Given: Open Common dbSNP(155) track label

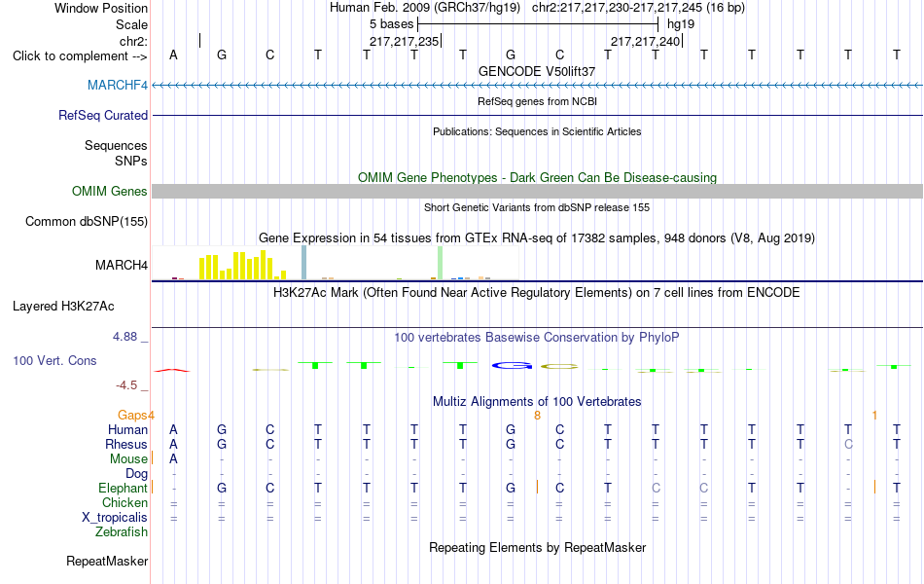Looking at the screenshot, I should coord(86,221).
